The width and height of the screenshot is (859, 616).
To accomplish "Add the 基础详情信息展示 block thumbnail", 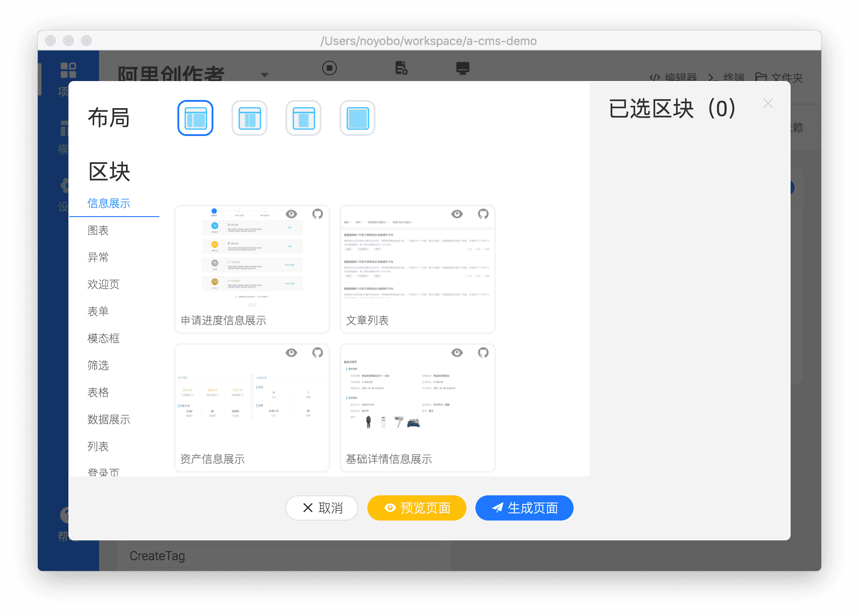I will pyautogui.click(x=418, y=408).
